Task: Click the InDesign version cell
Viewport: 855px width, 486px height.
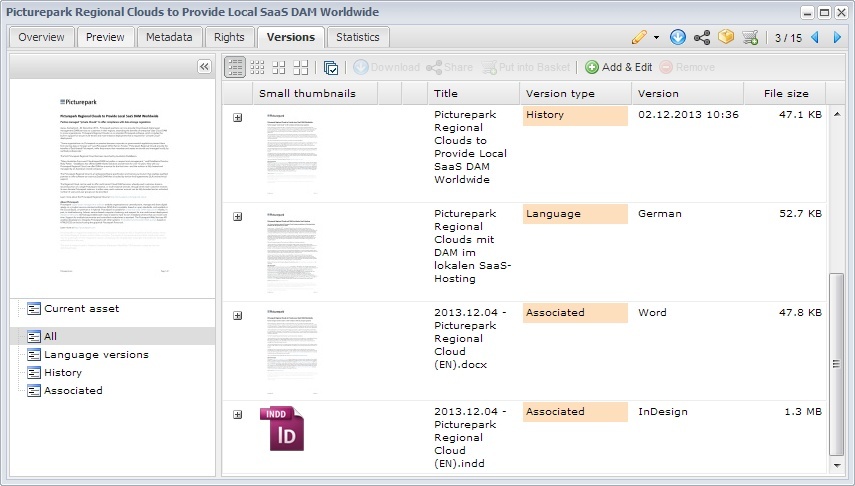Action: coord(663,412)
